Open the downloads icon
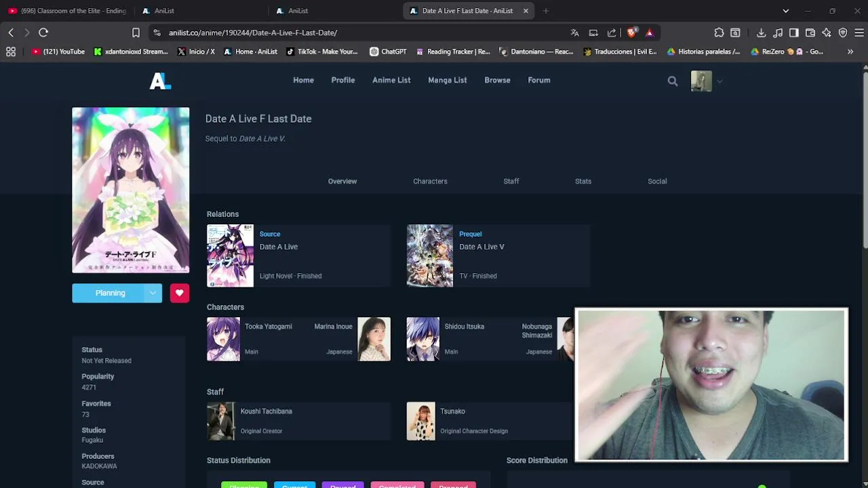This screenshot has width=868, height=488. (x=761, y=33)
